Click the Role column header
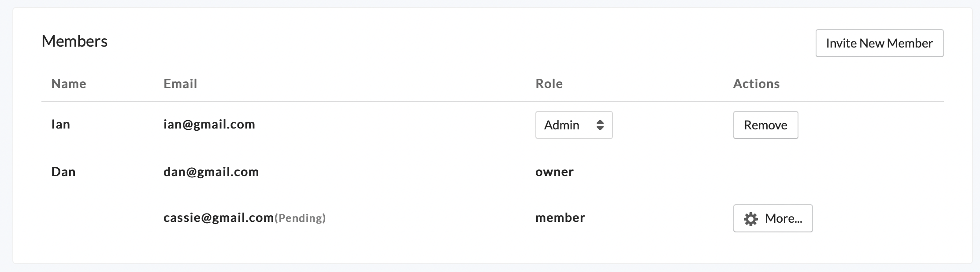Viewport: 980px width, 272px height. coord(549,84)
